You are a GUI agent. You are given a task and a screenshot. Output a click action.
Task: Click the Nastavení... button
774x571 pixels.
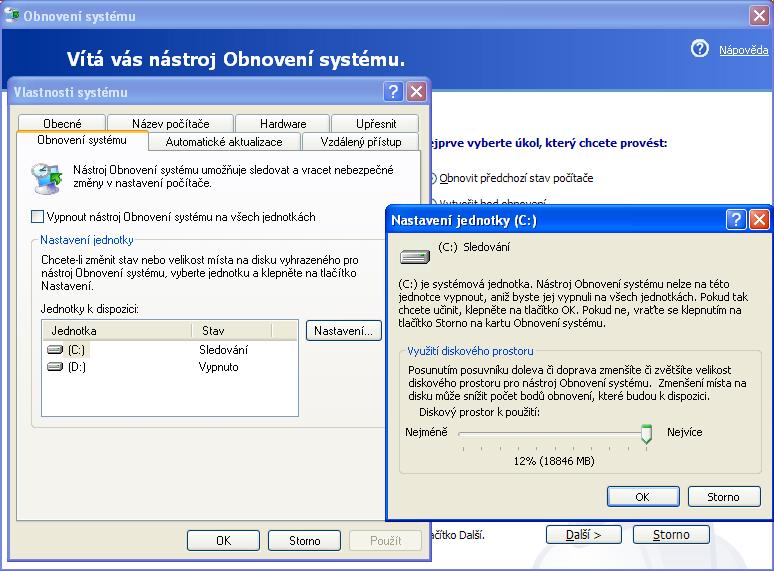click(x=344, y=331)
